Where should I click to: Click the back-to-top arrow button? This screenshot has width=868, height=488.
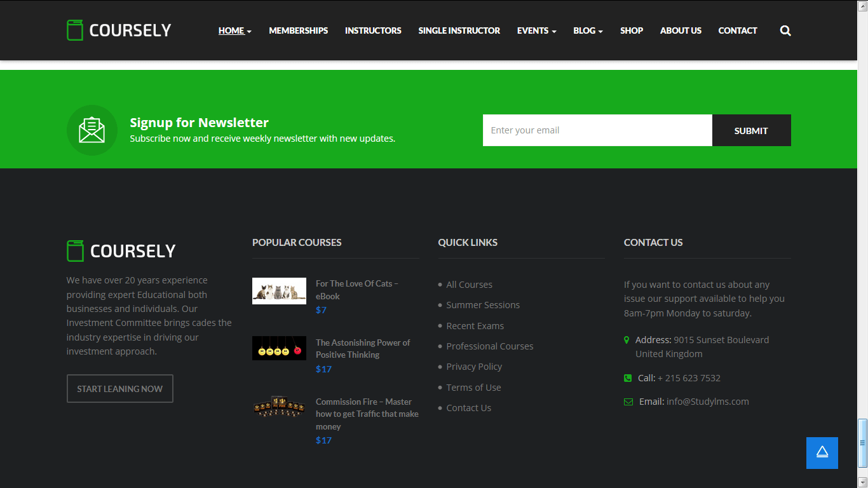822,452
